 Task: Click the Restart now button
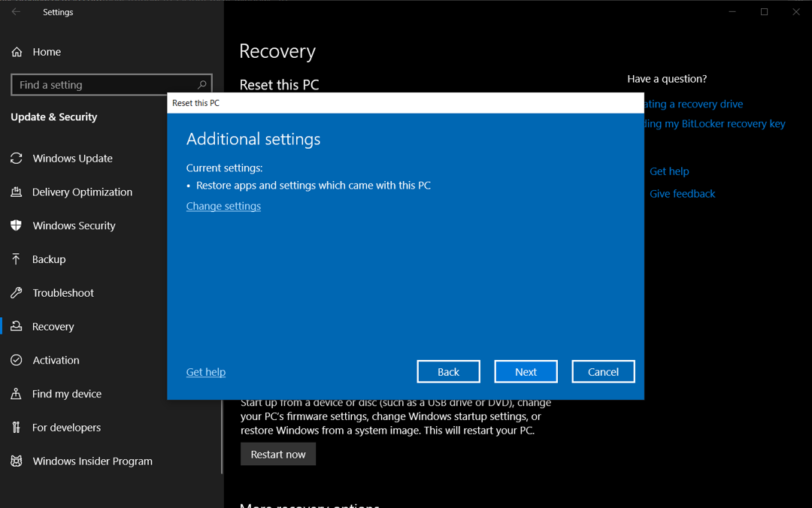tap(277, 454)
